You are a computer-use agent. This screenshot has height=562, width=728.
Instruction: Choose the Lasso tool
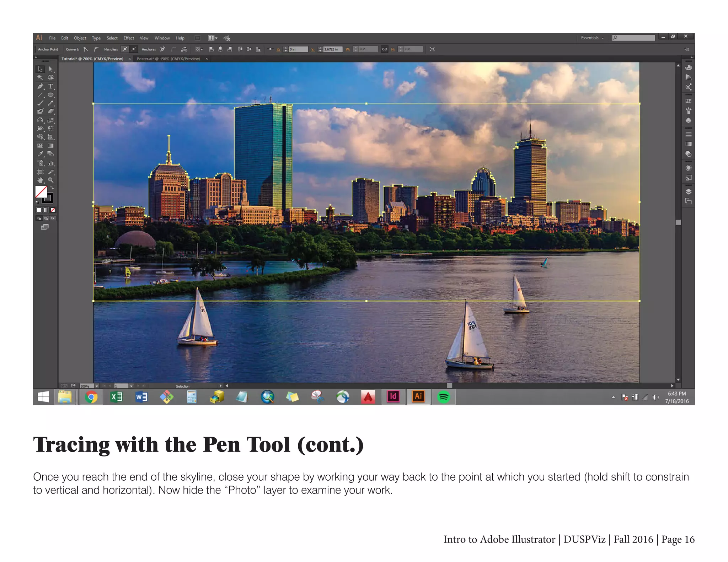[51, 77]
